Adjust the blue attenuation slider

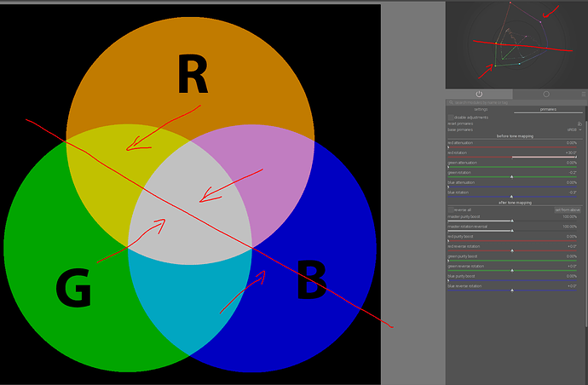click(x=512, y=187)
